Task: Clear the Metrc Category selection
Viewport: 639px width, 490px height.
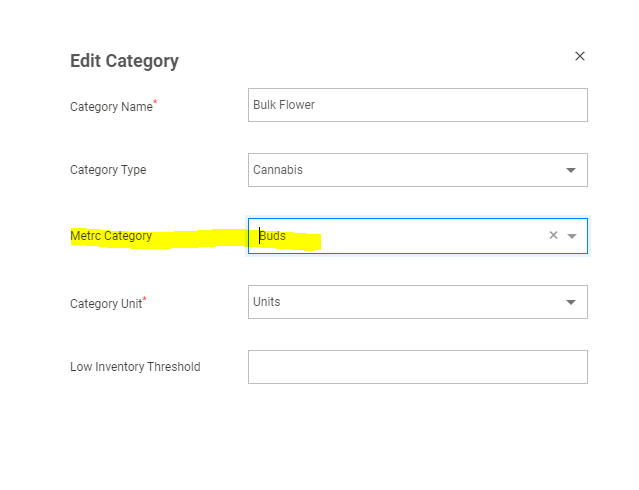Action: (553, 235)
